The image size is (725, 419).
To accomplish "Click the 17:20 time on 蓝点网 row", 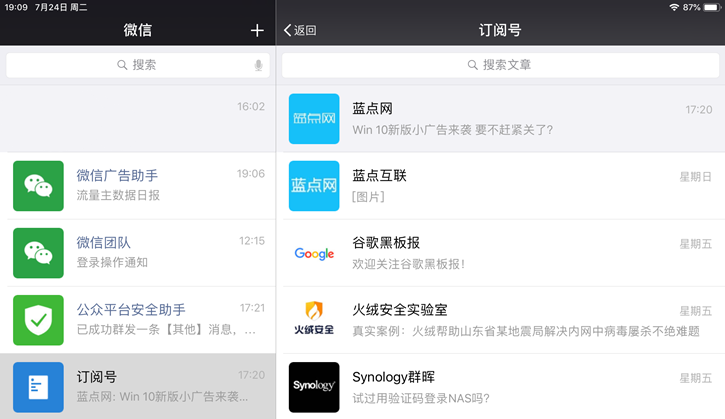I will pos(699,110).
